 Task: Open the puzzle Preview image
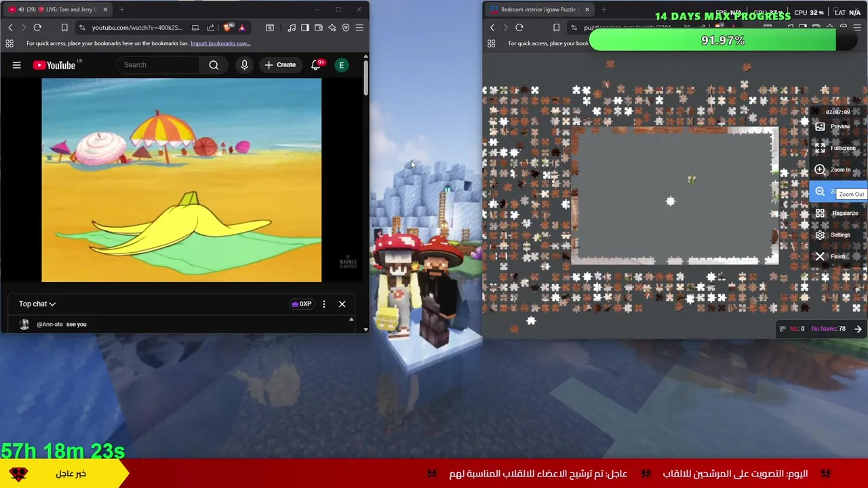[839, 126]
